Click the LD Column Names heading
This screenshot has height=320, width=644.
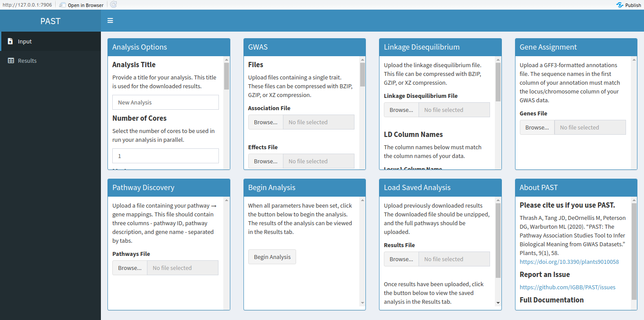tap(413, 134)
